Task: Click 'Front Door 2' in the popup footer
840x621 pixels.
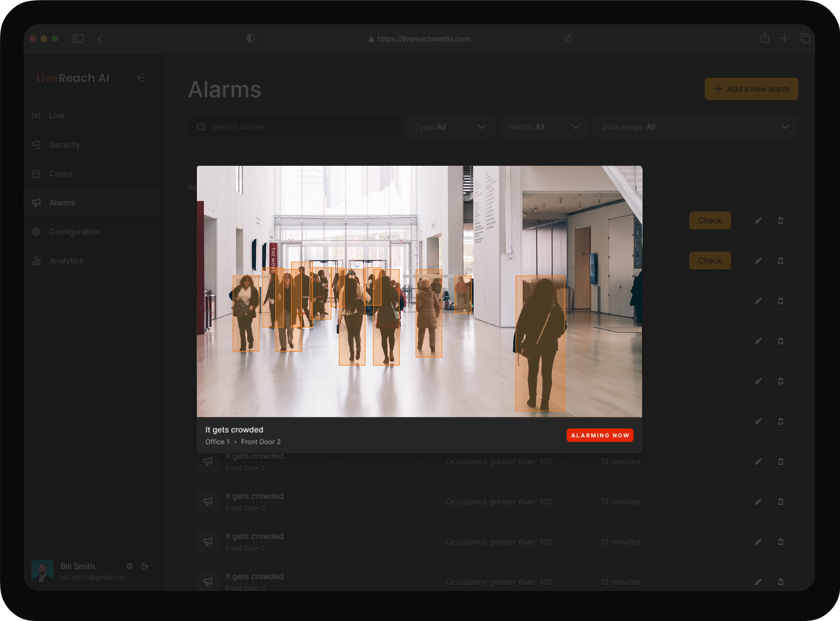Action: tap(261, 442)
